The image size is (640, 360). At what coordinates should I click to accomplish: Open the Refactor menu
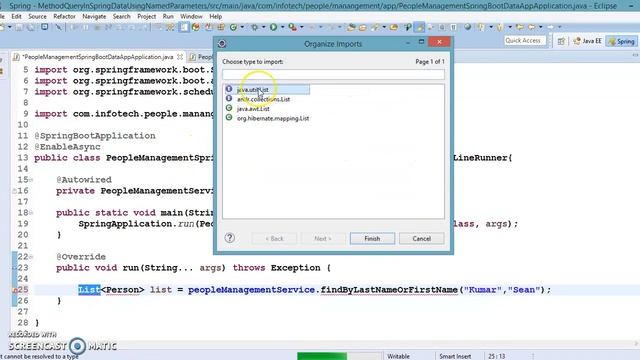(x=64, y=16)
